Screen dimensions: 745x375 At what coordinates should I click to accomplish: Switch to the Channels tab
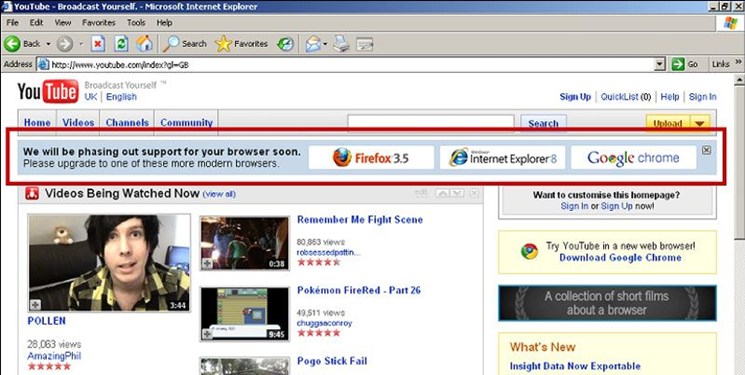127,123
